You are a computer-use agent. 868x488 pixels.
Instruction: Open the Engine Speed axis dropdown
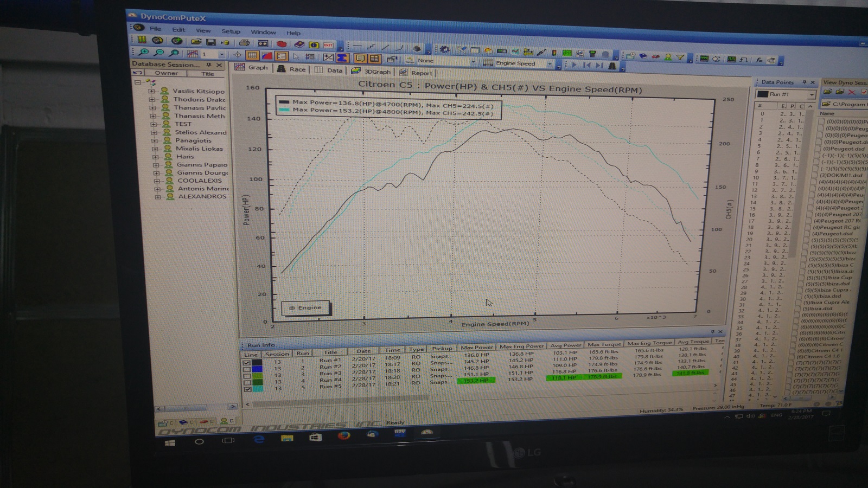pos(550,64)
